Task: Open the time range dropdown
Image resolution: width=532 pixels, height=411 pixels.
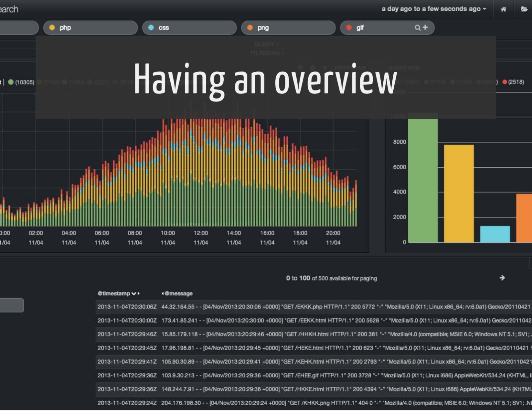Action: pyautogui.click(x=434, y=9)
